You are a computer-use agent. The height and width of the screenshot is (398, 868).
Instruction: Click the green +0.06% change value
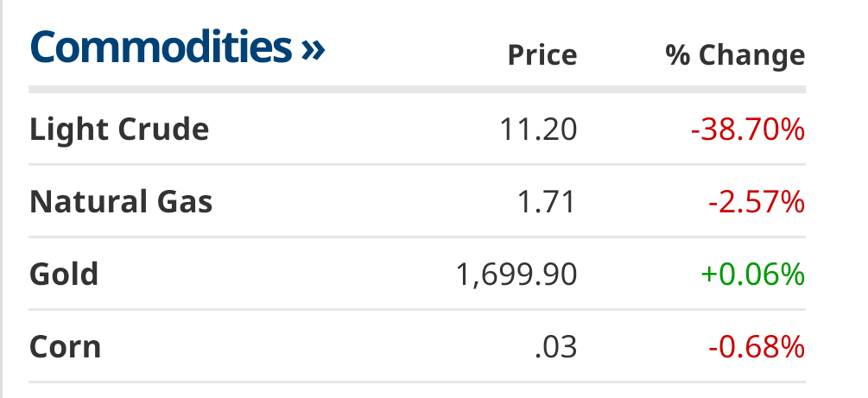752,275
